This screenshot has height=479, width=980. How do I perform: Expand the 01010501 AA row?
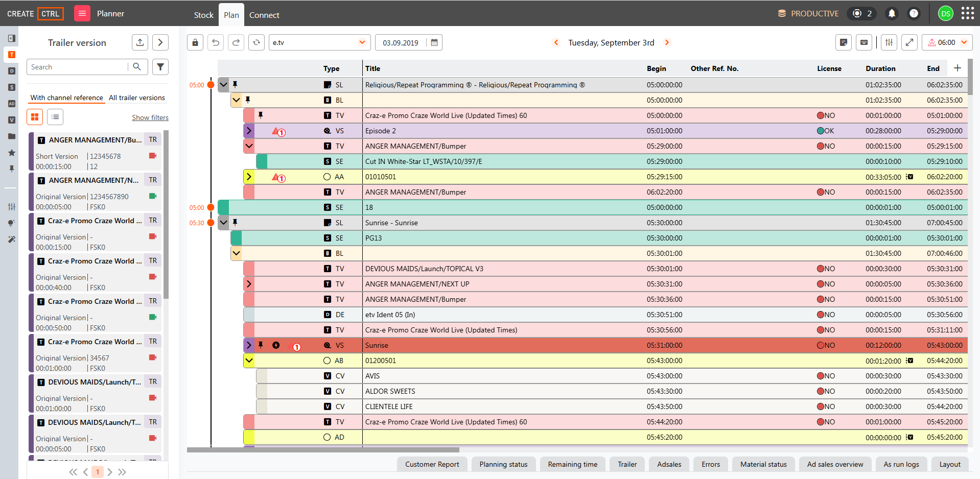(249, 177)
